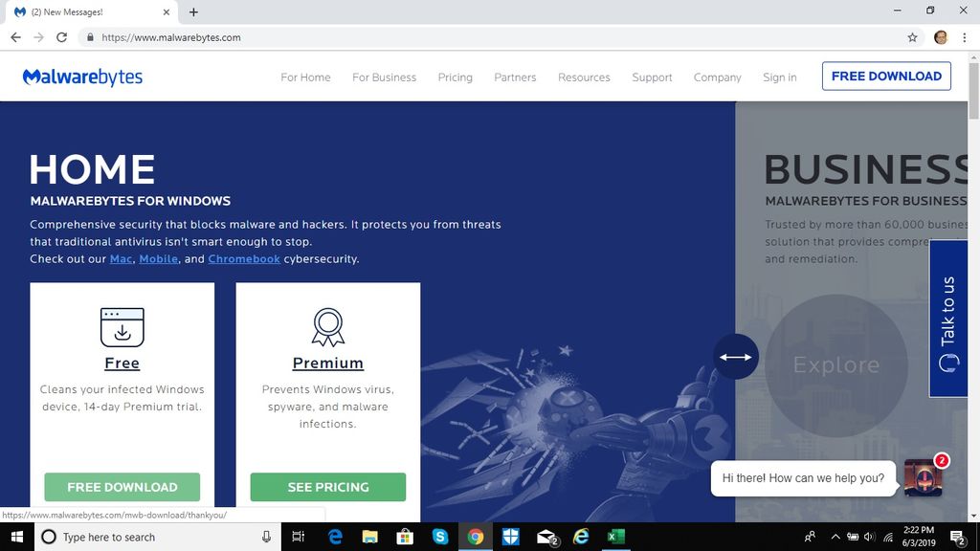Open the Resources navigation menu
This screenshot has height=551, width=980.
[x=584, y=77]
